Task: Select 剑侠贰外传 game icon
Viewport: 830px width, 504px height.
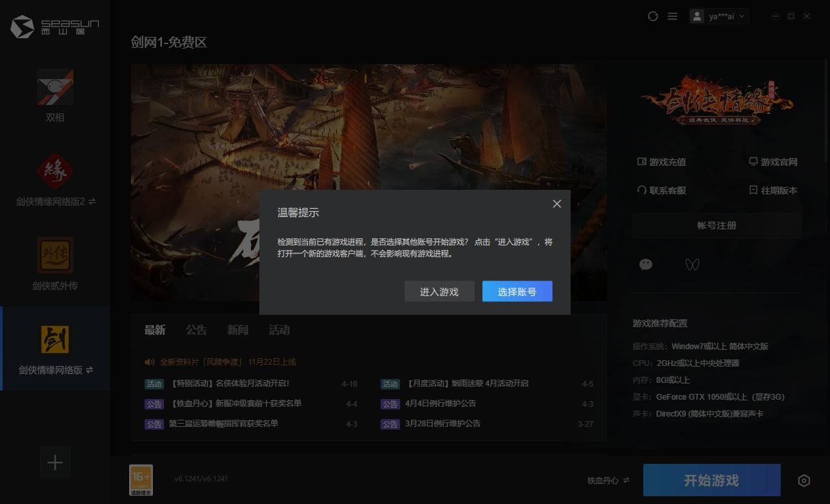Action: 55,255
